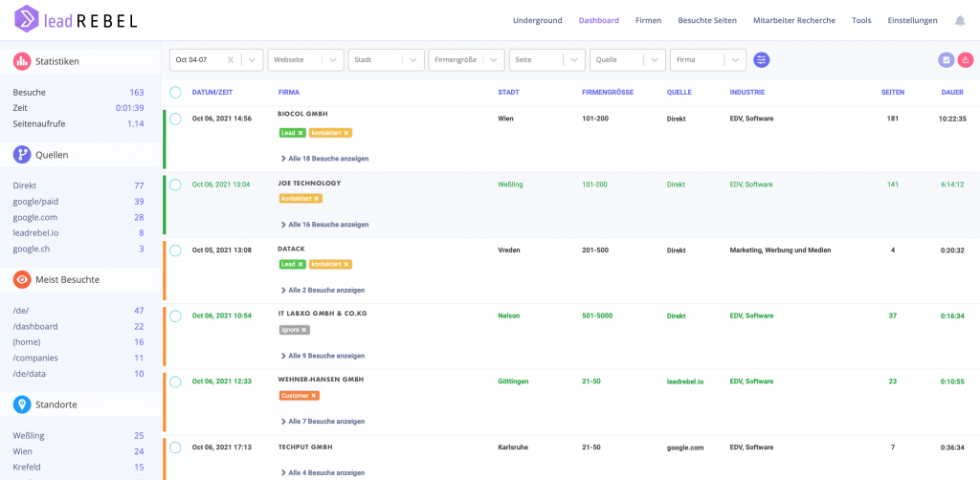
Task: Expand Alle 16 Besuche anzeigen
Action: [325, 224]
